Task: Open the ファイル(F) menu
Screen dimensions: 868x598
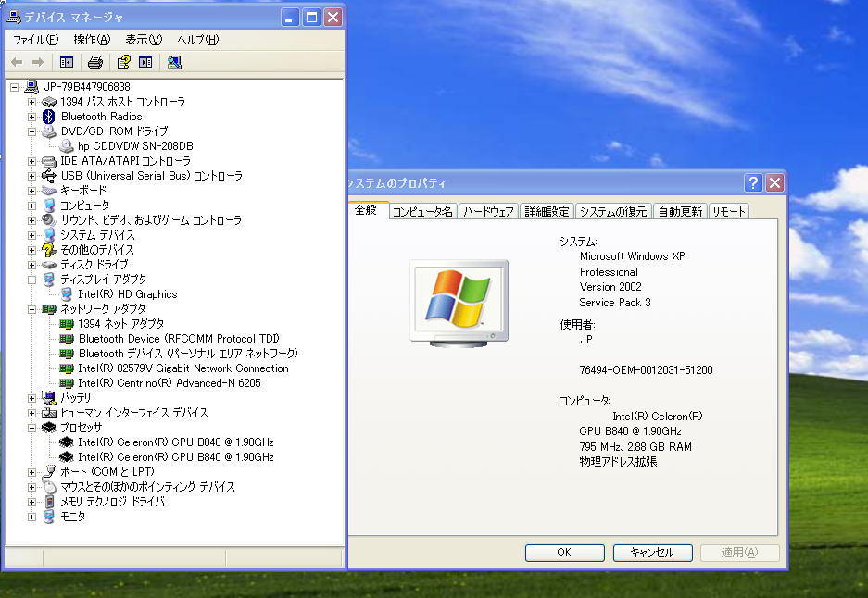Action: point(35,39)
